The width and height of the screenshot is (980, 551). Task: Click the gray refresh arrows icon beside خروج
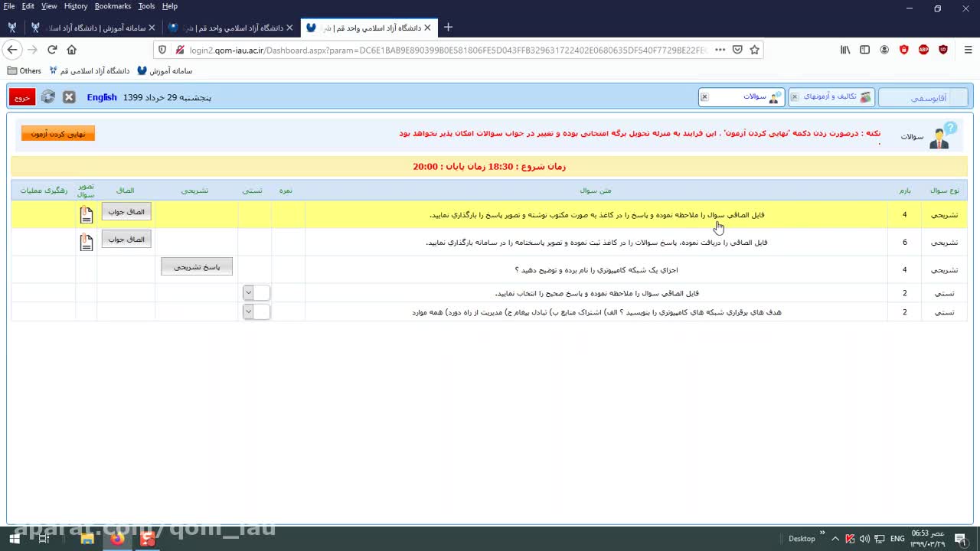click(x=48, y=97)
